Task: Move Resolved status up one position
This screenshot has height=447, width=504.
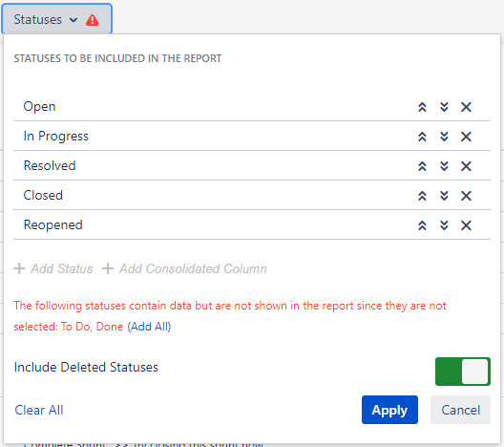Action: pos(422,166)
